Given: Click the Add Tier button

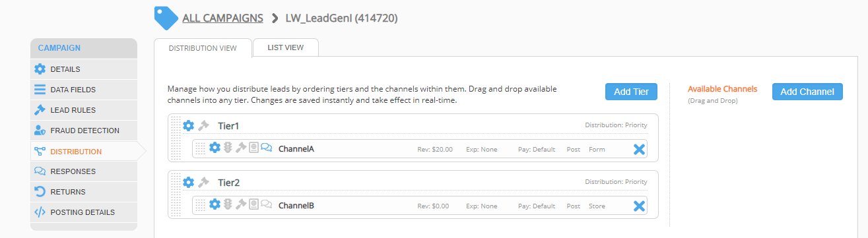Looking at the screenshot, I should click(631, 92).
